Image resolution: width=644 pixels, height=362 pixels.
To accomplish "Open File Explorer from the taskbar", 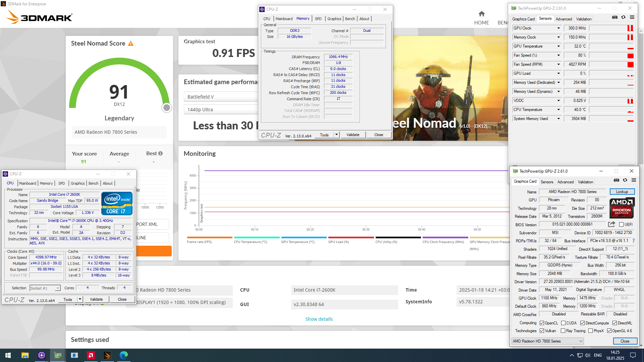I will coord(25,355).
